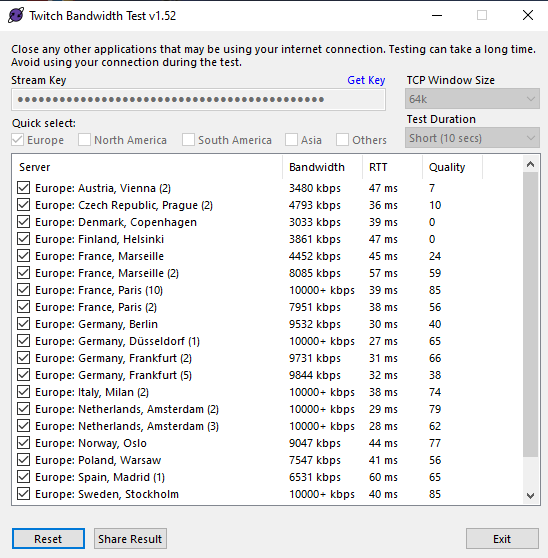The height and width of the screenshot is (558, 548).
Task: Click the Reset button
Action: coord(48,539)
